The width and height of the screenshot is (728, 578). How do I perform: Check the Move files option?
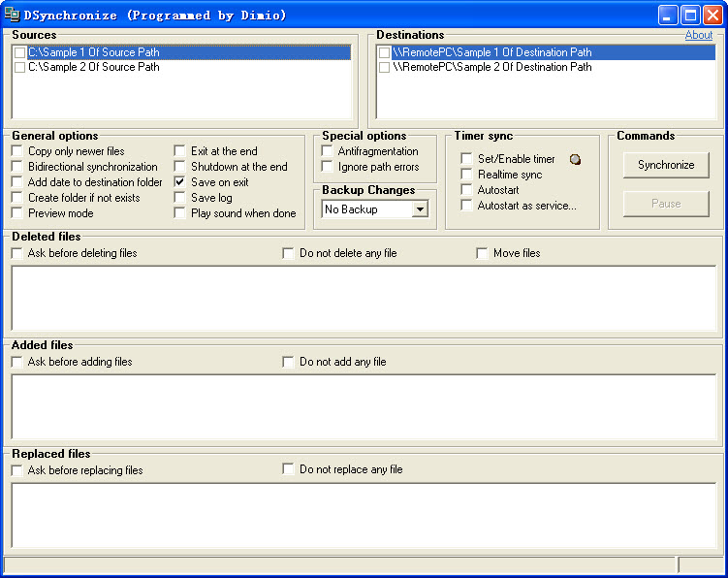483,253
